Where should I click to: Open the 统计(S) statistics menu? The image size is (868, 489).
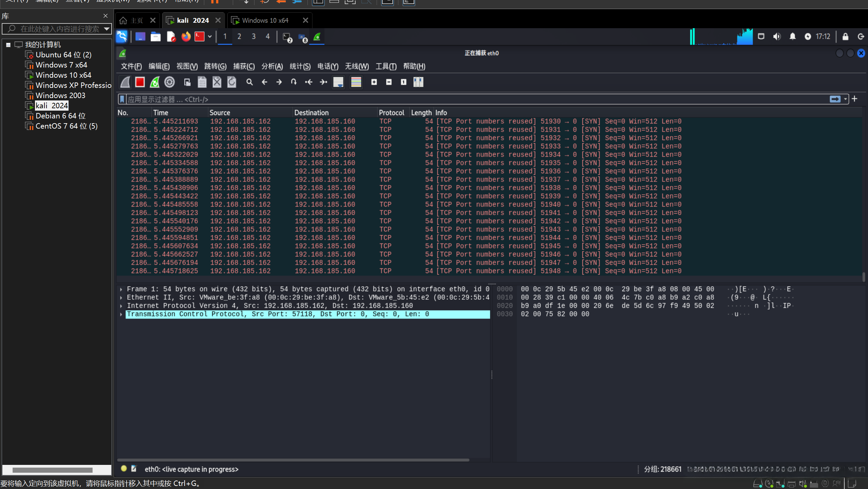pos(300,66)
